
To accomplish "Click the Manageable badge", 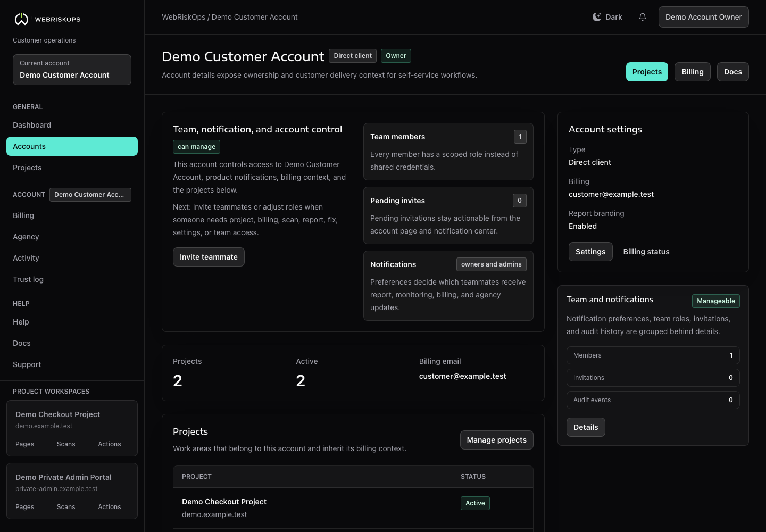I will [716, 301].
